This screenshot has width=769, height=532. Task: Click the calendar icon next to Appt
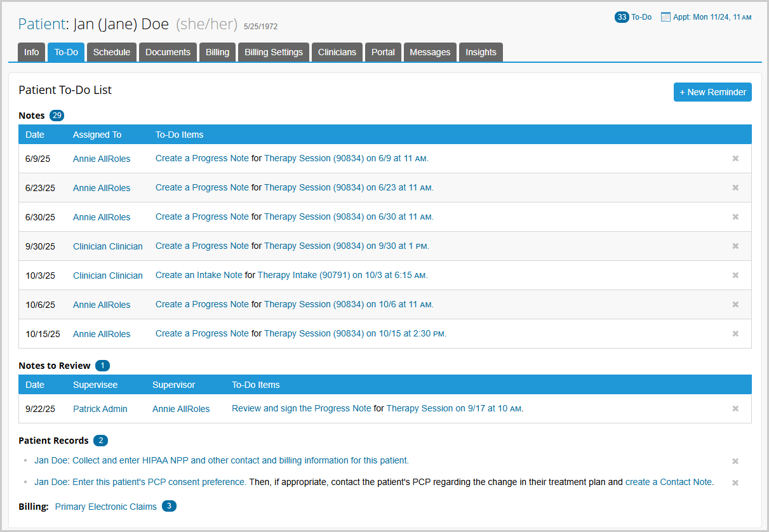click(x=665, y=17)
